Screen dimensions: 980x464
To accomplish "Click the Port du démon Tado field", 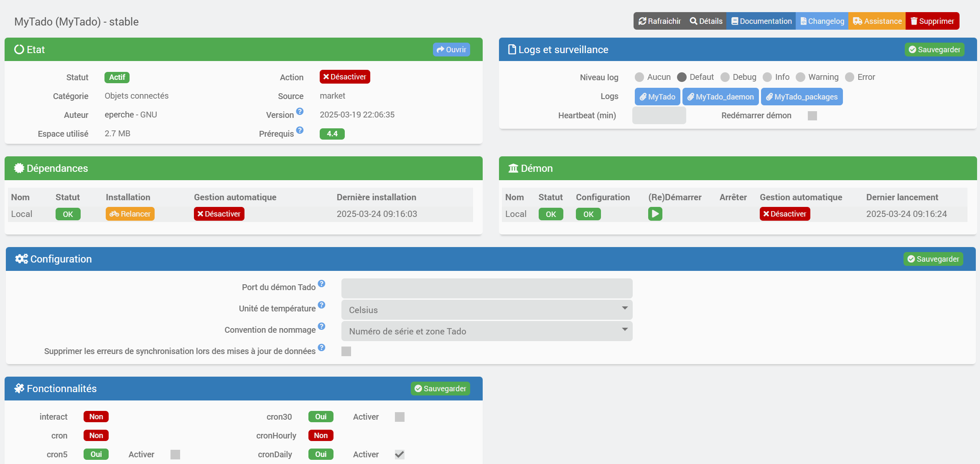I will 486,288.
